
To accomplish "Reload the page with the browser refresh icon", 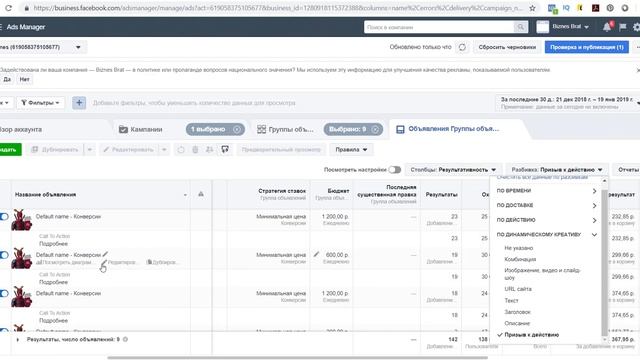I will [x=8, y=8].
